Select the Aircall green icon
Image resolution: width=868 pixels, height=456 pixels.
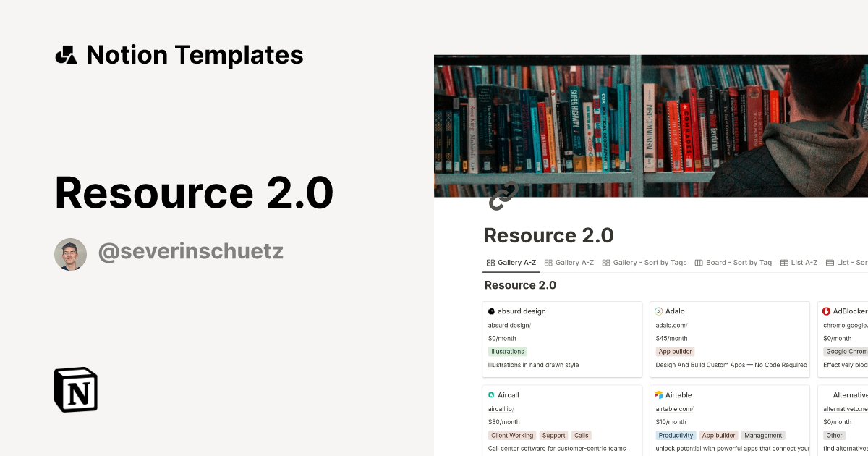(x=490, y=394)
